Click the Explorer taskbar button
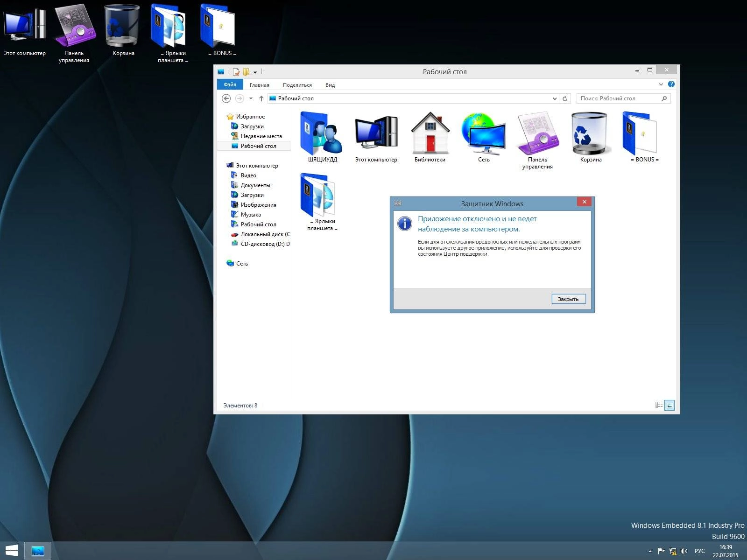 [37, 551]
